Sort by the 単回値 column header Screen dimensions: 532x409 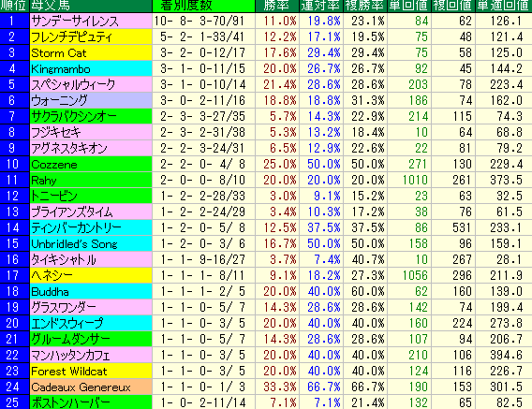[x=409, y=6]
